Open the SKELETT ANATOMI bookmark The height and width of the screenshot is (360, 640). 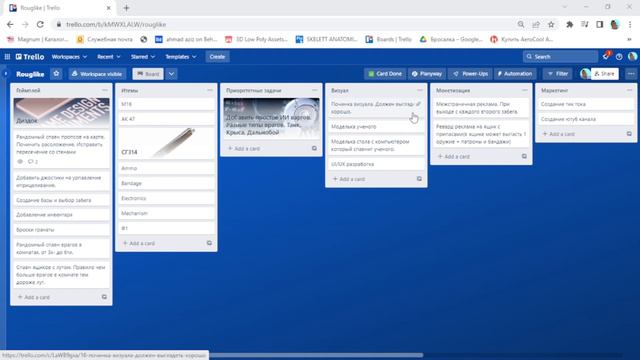click(327, 39)
